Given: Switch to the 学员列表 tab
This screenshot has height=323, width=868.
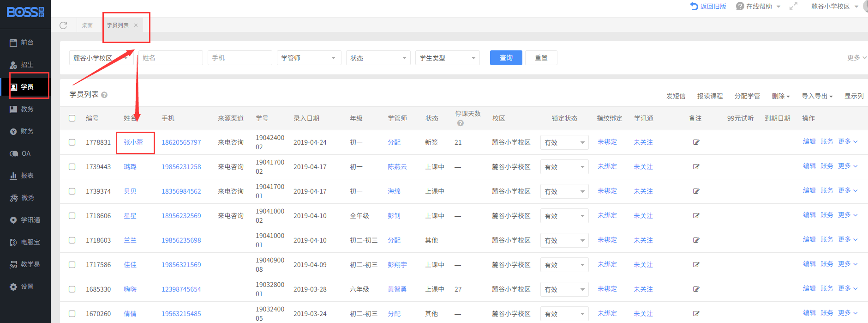Looking at the screenshot, I should point(118,25).
